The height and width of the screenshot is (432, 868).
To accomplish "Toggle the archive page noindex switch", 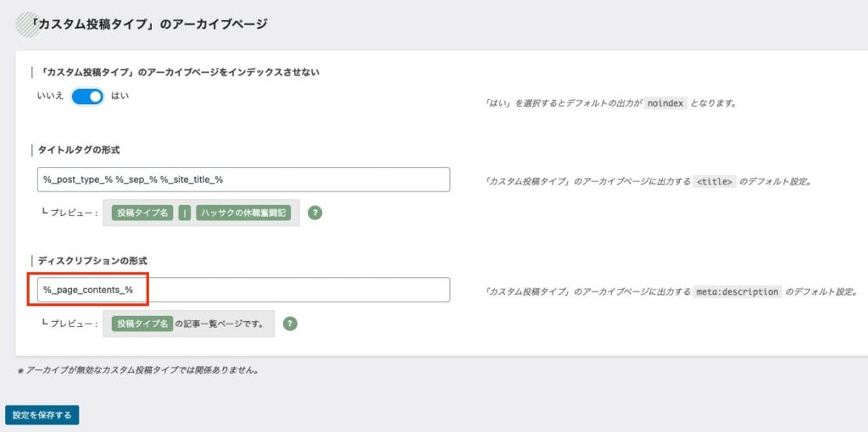I will click(87, 97).
